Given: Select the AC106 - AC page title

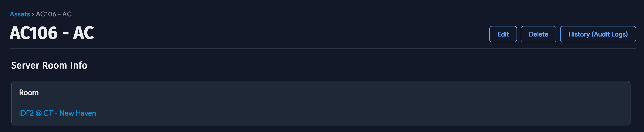Looking at the screenshot, I should (52, 33).
